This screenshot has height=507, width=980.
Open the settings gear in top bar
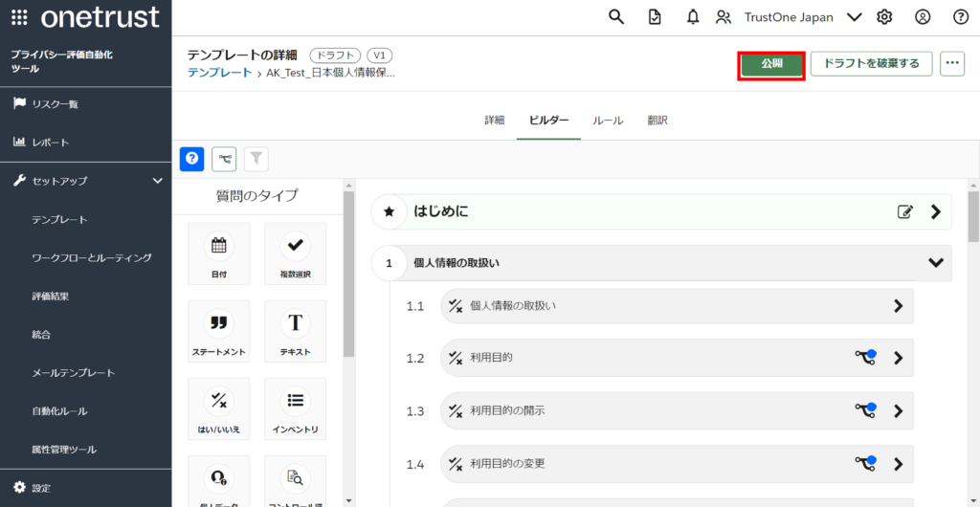[883, 17]
